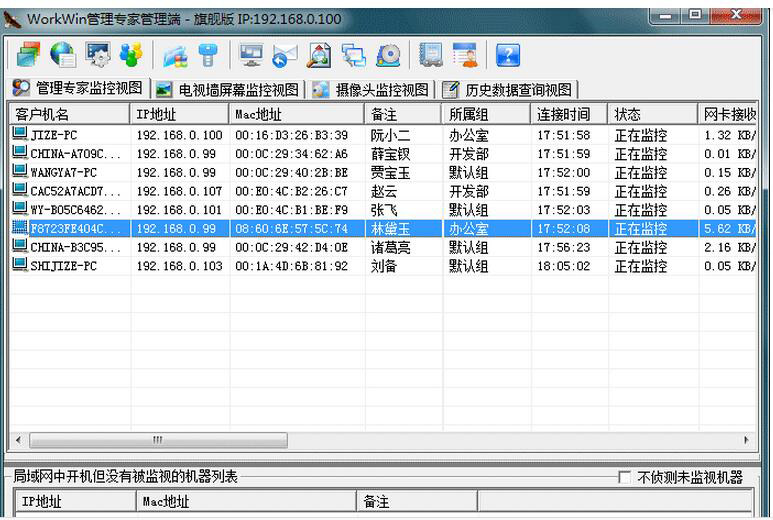Select the CHINA-A709C... client row
The height and width of the screenshot is (520, 773).
pos(384,154)
